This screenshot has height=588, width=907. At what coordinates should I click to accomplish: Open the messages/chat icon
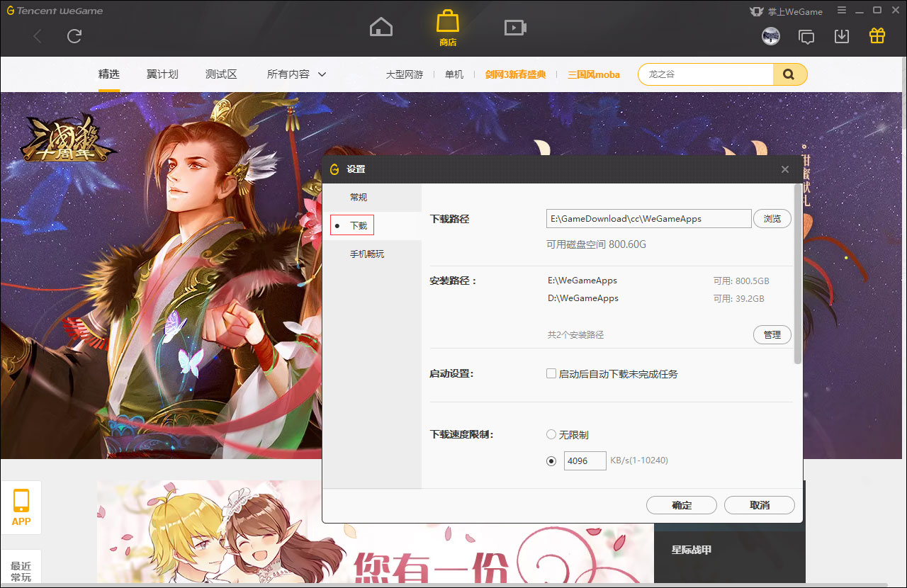(806, 35)
